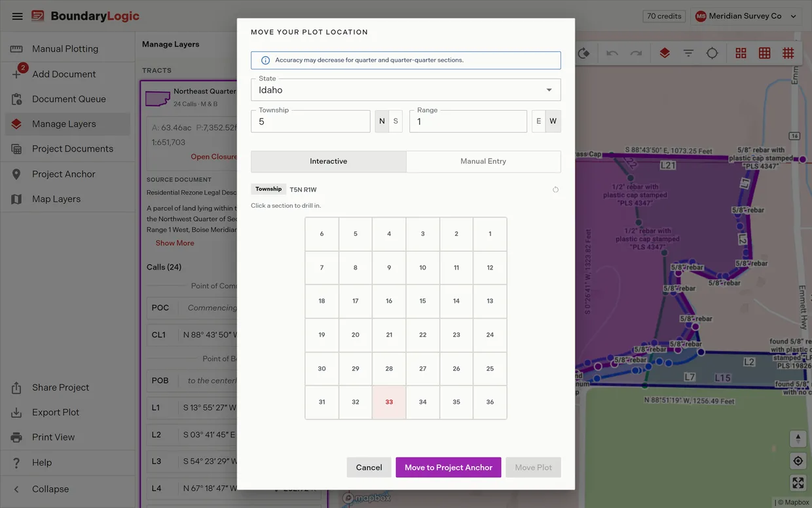Click the Range input field
Screen dimensions: 812x508
468,121
